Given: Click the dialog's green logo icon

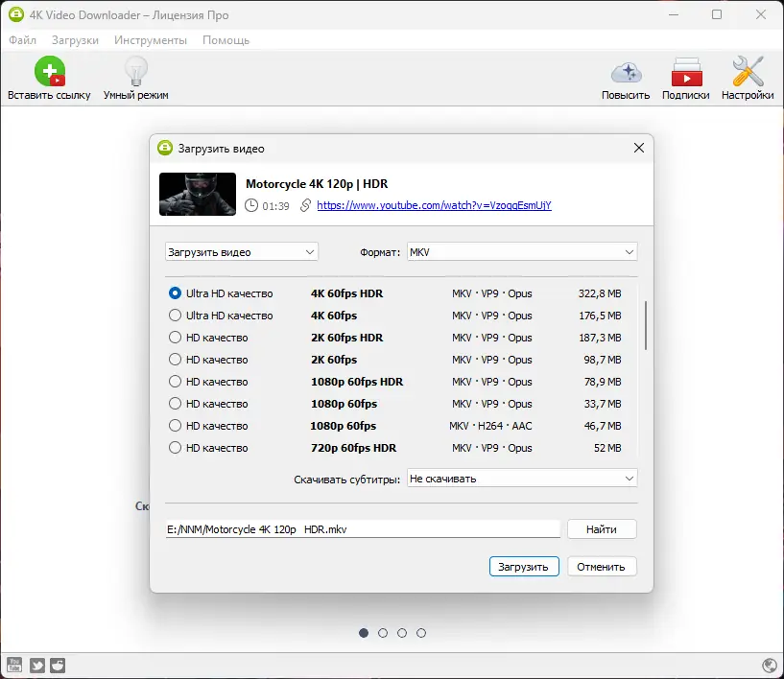Looking at the screenshot, I should point(165,149).
